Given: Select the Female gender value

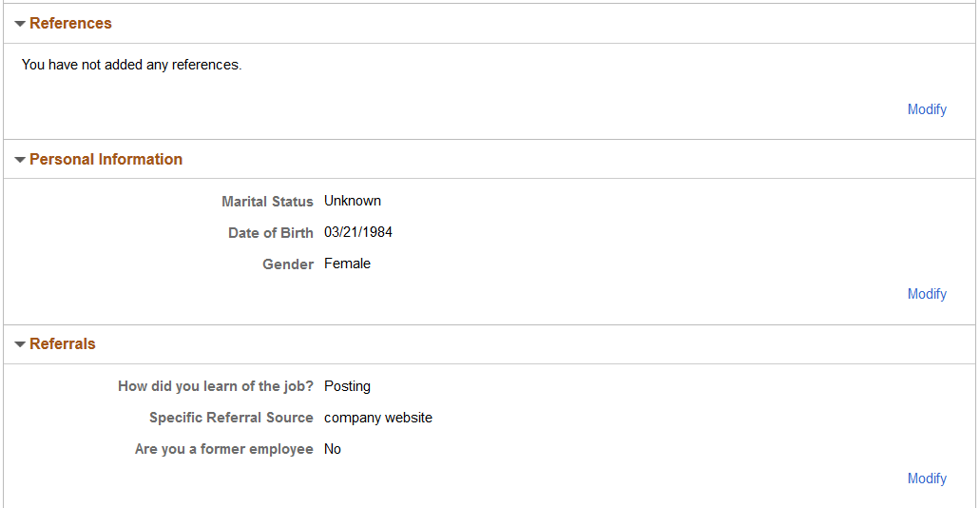Looking at the screenshot, I should (348, 264).
